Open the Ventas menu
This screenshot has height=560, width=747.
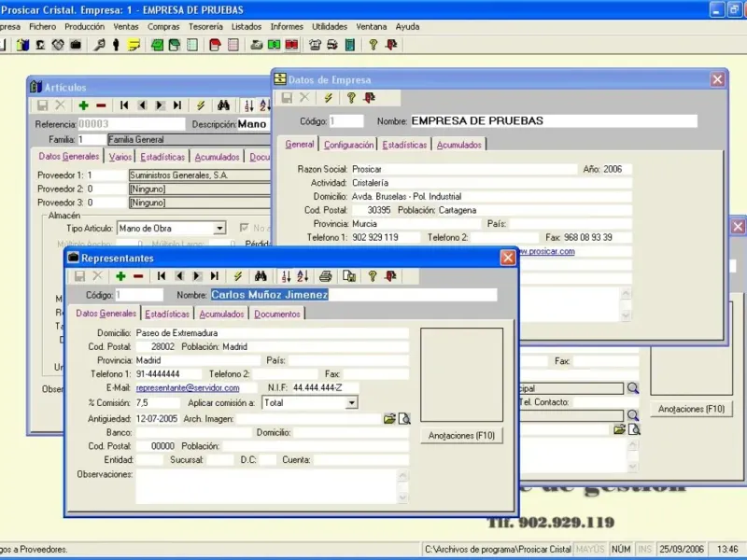[x=126, y=27]
